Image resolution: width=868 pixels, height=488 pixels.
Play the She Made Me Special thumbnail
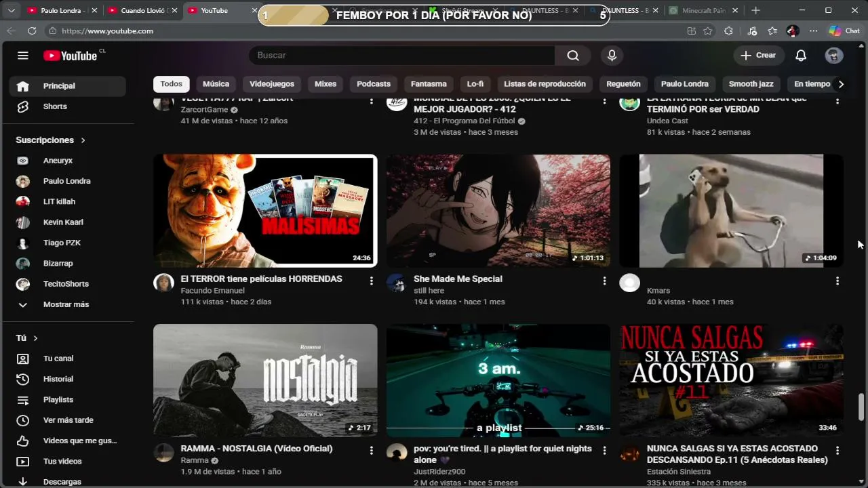tap(498, 211)
